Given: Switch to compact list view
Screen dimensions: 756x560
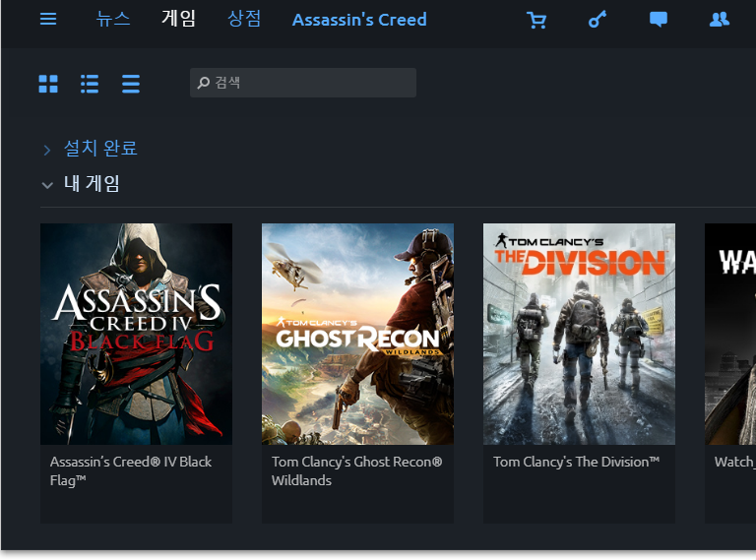Looking at the screenshot, I should tap(131, 84).
